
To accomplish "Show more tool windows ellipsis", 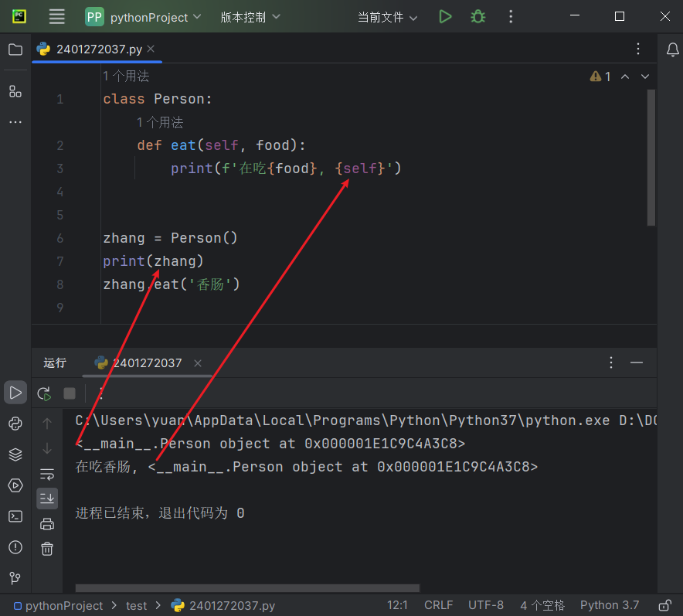I will coord(15,122).
